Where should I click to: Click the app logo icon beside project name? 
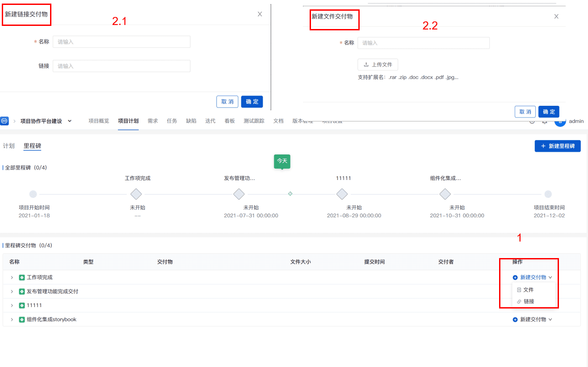tap(4, 121)
